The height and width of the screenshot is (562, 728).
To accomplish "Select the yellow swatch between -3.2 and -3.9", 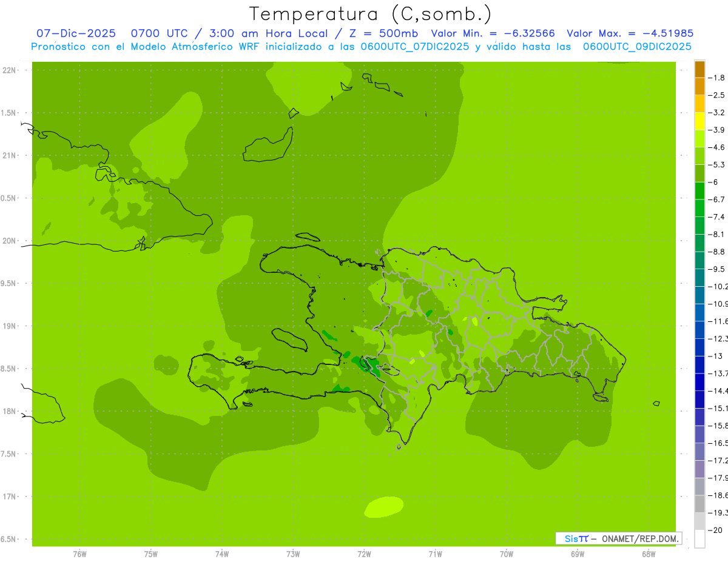I will (x=699, y=121).
